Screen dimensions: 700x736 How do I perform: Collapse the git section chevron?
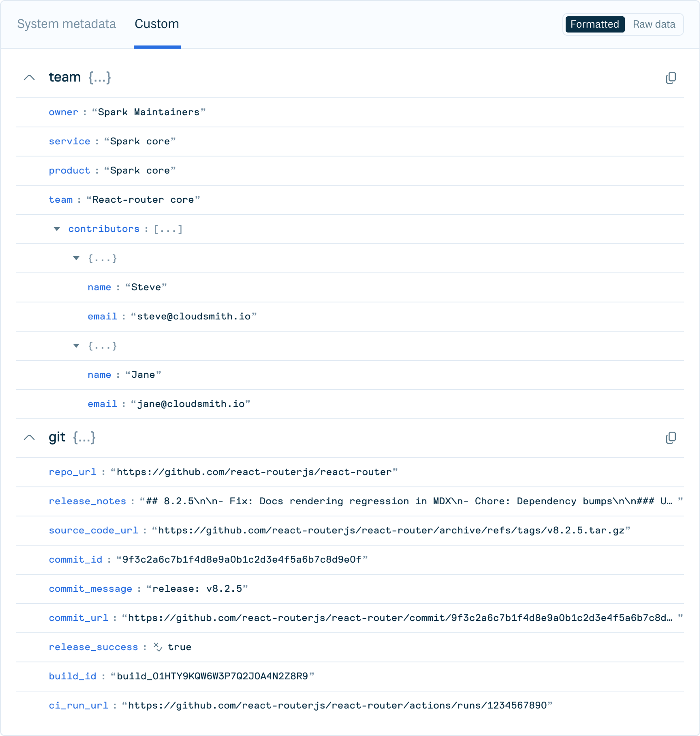(29, 437)
